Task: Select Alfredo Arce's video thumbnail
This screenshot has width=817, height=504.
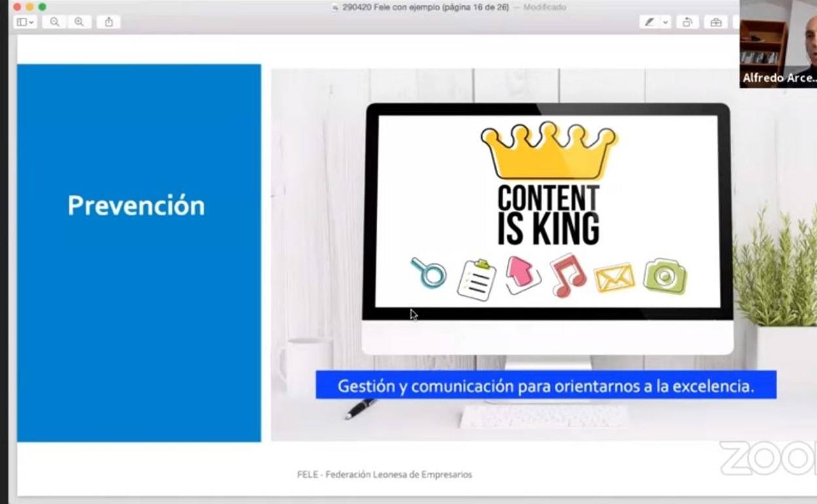Action: pyautogui.click(x=778, y=43)
